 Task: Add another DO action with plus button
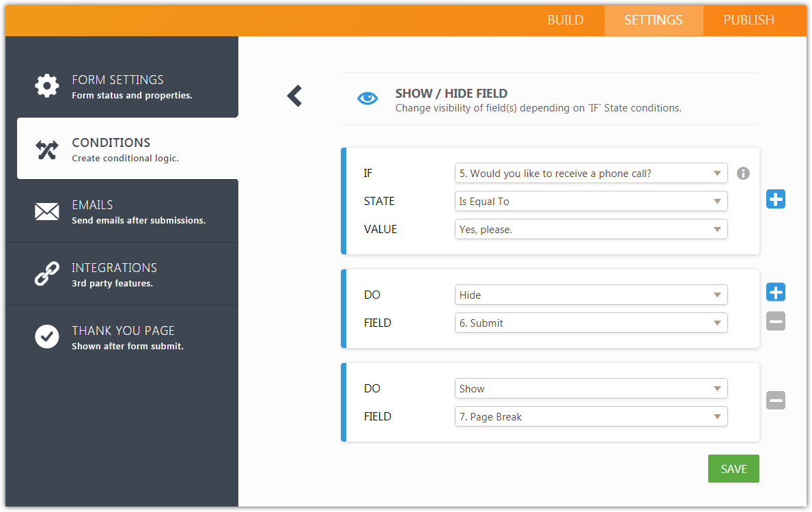point(775,293)
